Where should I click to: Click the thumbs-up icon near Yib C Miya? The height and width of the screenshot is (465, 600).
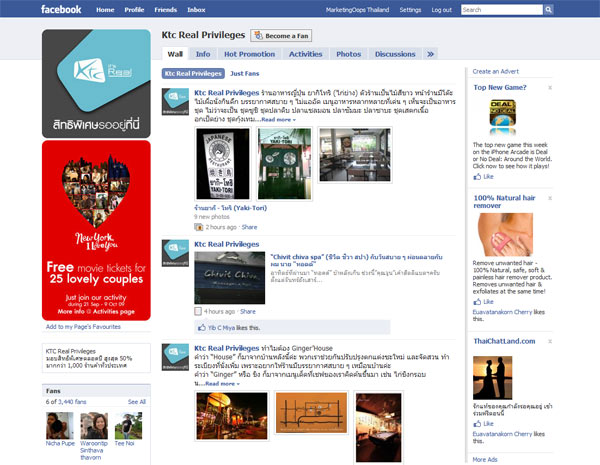point(202,328)
